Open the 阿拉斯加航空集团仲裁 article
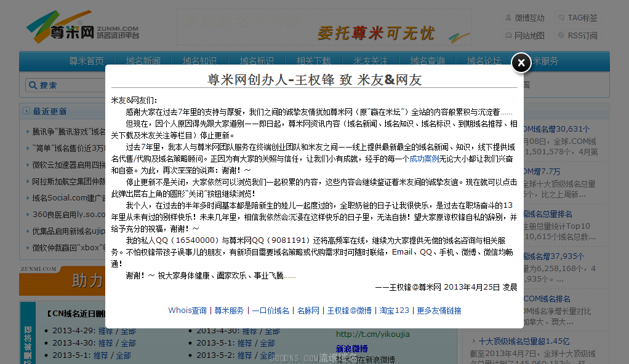629x364 pixels. click(x=69, y=181)
